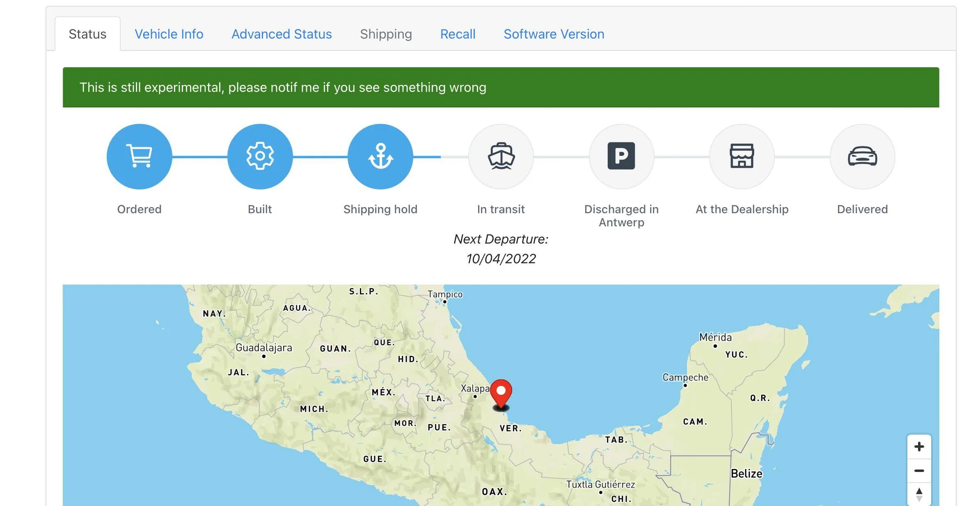Click the In transit ship icon

pyautogui.click(x=501, y=157)
